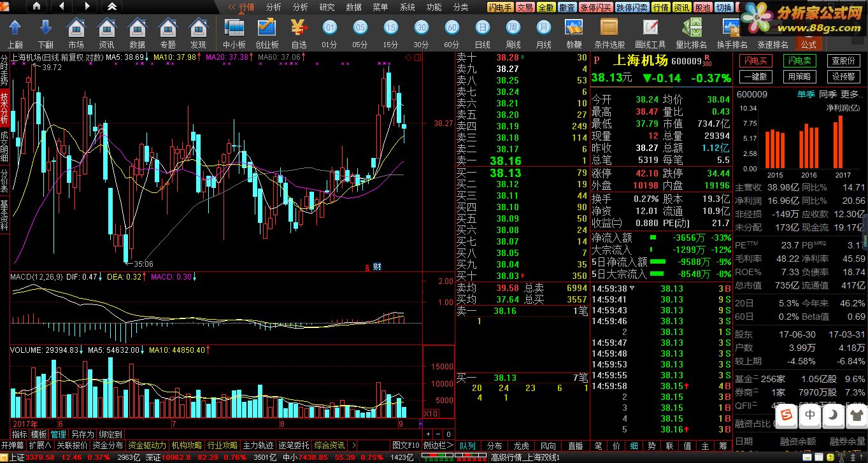Open 换手排名 turnover ranking icon

pos(732,33)
